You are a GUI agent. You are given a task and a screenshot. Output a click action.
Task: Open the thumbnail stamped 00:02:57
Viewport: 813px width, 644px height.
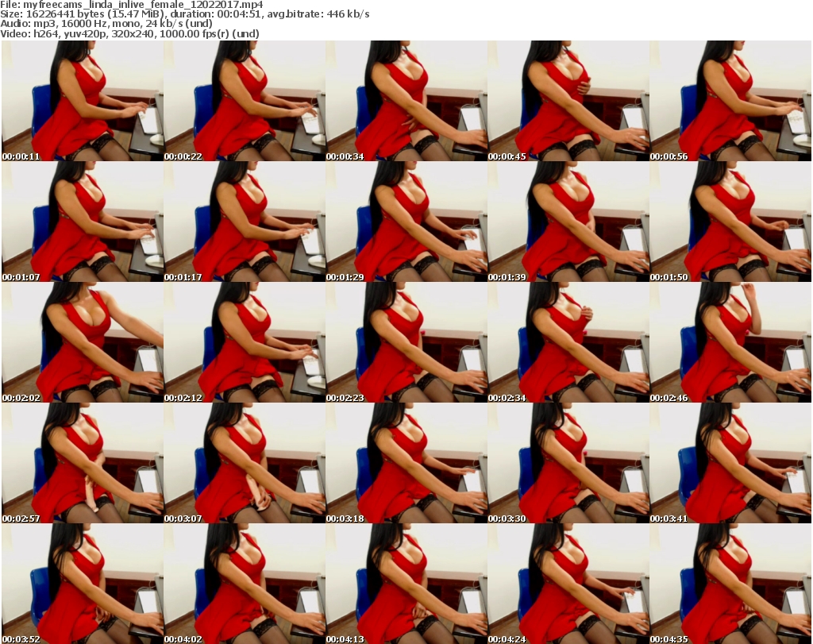[x=83, y=463]
